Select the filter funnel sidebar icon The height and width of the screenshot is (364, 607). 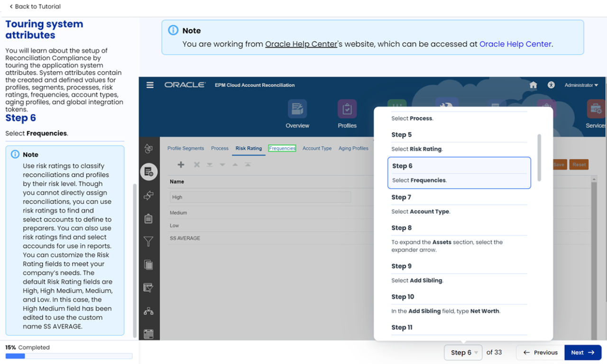148,242
